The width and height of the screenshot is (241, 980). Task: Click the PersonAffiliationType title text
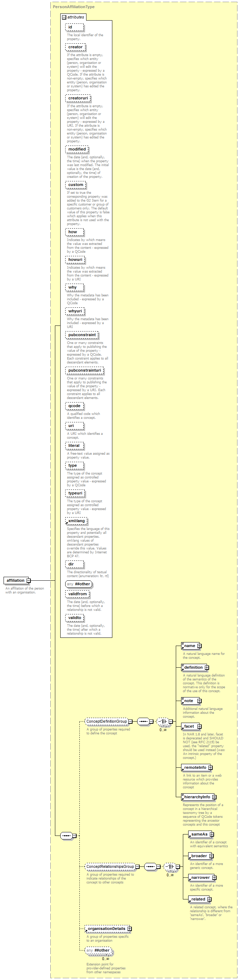click(74, 7)
